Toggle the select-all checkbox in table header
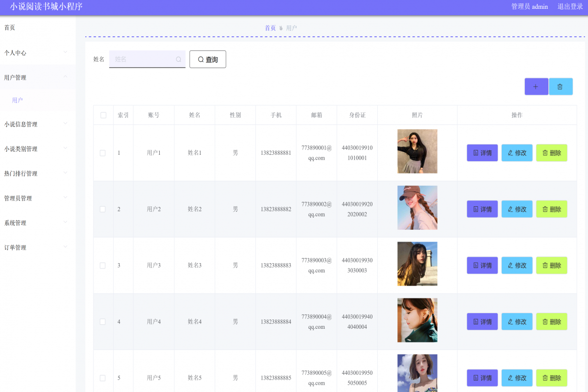The width and height of the screenshot is (588, 392). click(x=103, y=115)
